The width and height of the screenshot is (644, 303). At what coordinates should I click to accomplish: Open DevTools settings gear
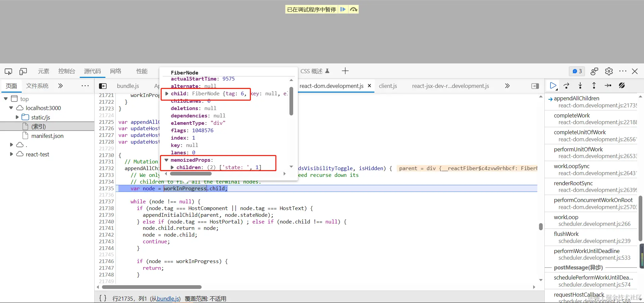(x=609, y=71)
